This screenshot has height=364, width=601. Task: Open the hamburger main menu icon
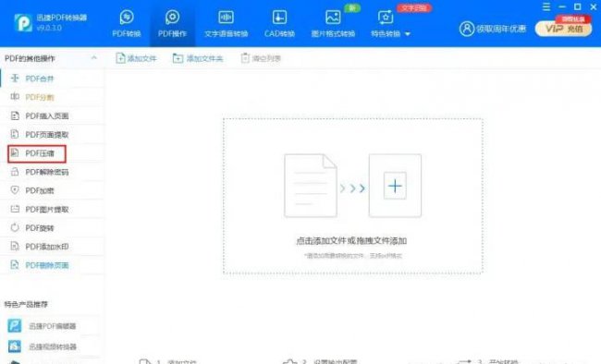[x=546, y=6]
